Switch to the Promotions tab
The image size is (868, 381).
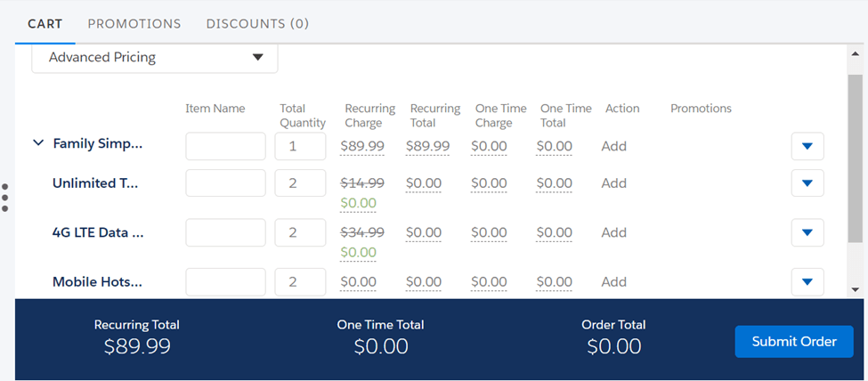coord(134,24)
